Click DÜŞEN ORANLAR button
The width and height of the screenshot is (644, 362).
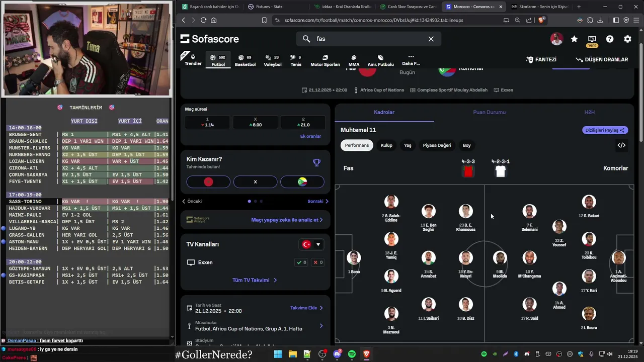(602, 59)
